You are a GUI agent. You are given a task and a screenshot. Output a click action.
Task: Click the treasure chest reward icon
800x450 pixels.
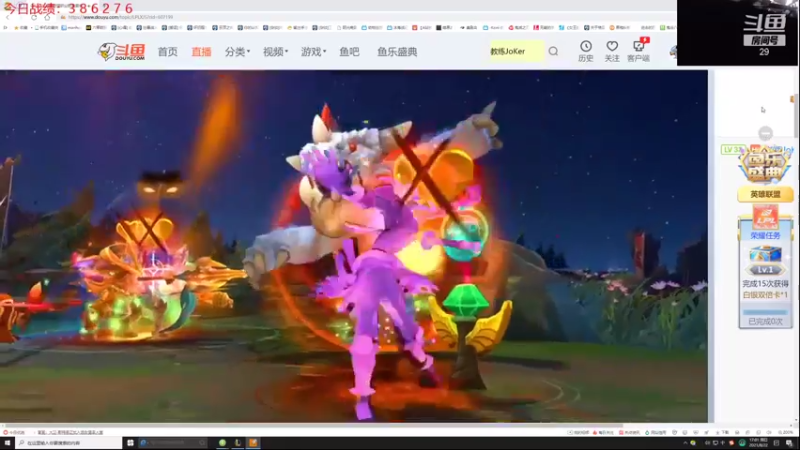[x=765, y=254]
